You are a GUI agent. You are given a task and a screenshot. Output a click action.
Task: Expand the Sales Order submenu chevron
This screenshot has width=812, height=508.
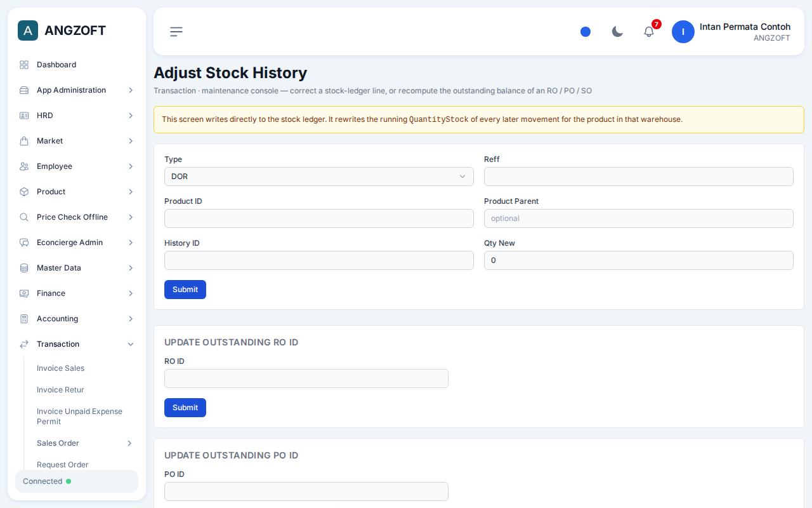[129, 443]
